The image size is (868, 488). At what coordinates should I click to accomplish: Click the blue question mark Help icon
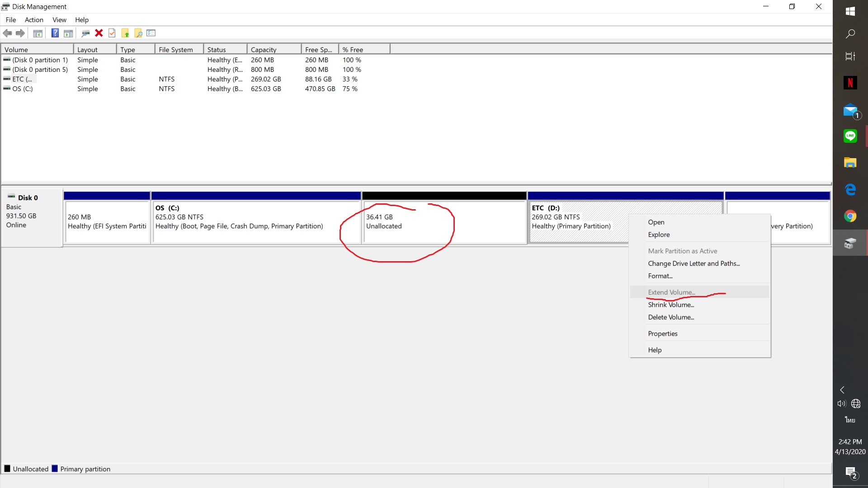pos(55,33)
